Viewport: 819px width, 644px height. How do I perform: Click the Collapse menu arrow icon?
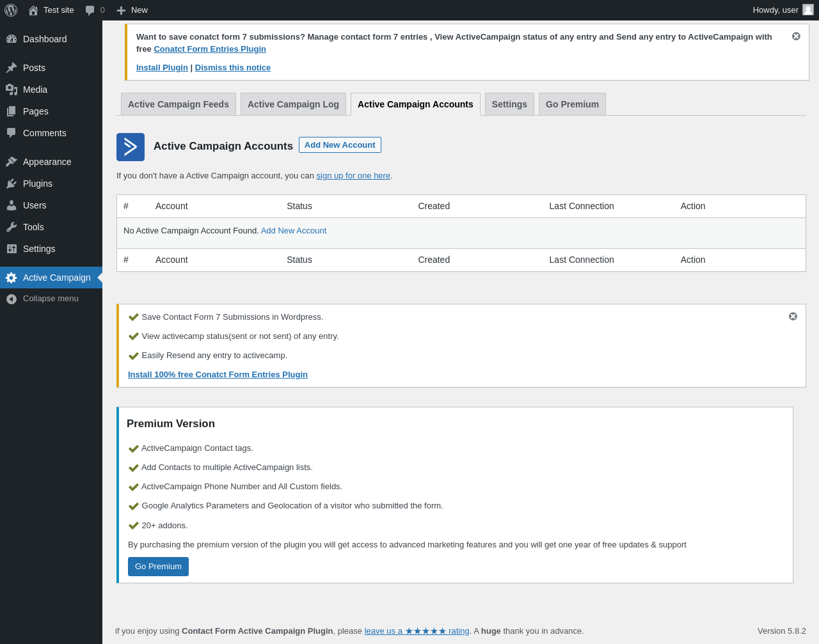[x=12, y=299]
